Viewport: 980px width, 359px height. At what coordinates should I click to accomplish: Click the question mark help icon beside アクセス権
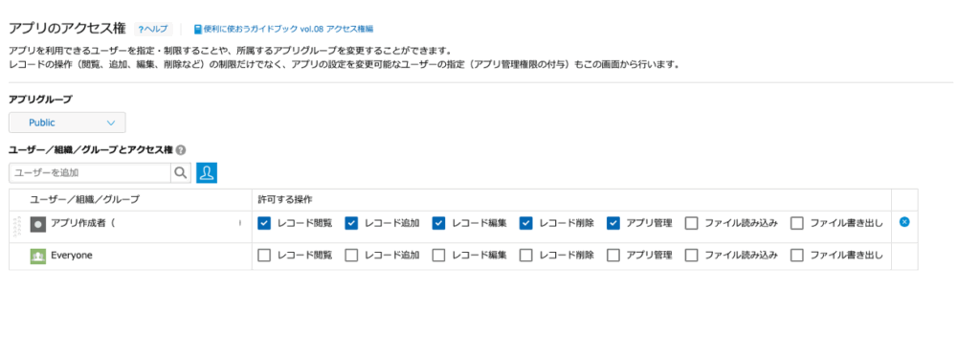[181, 150]
